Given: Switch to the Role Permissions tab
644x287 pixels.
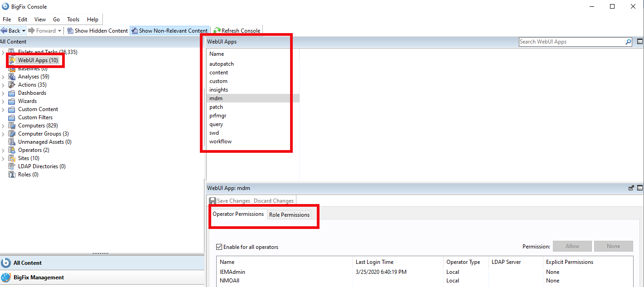Looking at the screenshot, I should pos(289,214).
